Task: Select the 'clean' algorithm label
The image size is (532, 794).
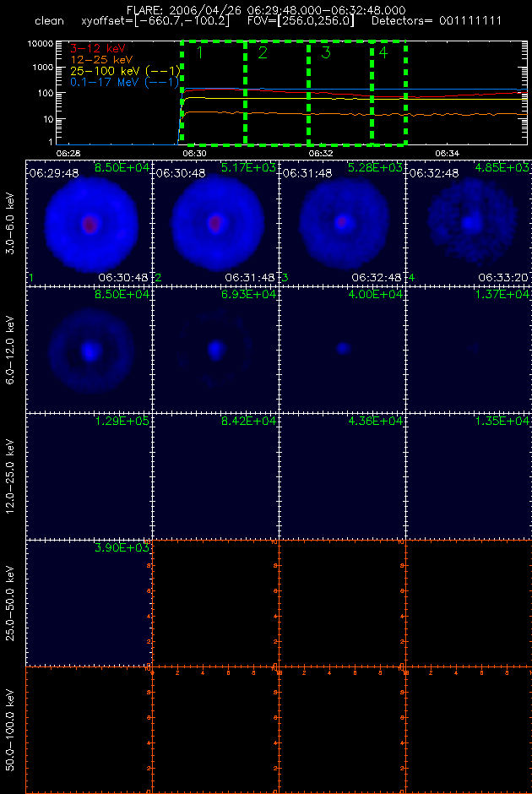Action: [50, 22]
